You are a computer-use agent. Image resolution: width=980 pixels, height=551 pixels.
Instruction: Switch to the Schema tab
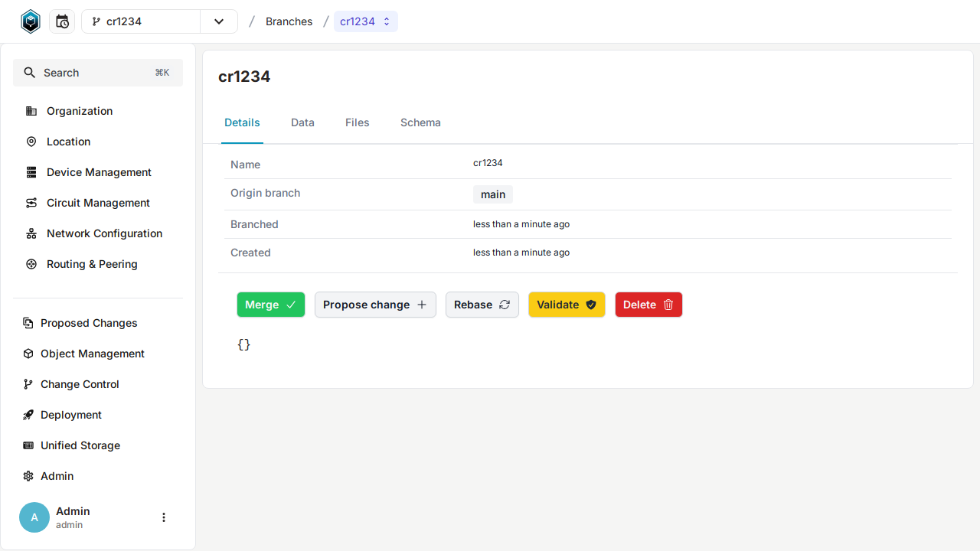(x=420, y=122)
